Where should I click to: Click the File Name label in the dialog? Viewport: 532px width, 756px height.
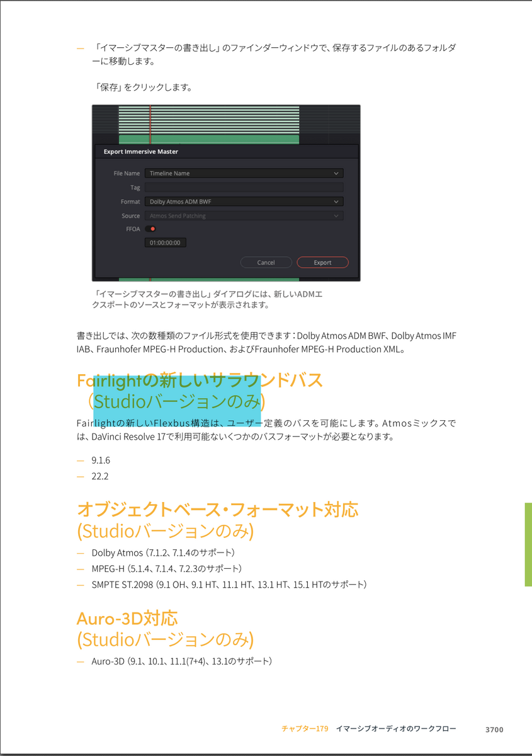[x=127, y=173]
